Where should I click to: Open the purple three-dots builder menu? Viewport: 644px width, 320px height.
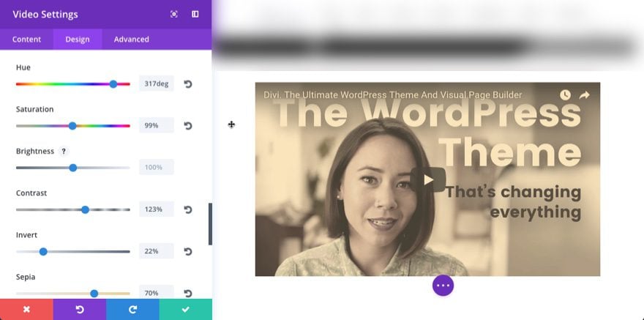(443, 285)
